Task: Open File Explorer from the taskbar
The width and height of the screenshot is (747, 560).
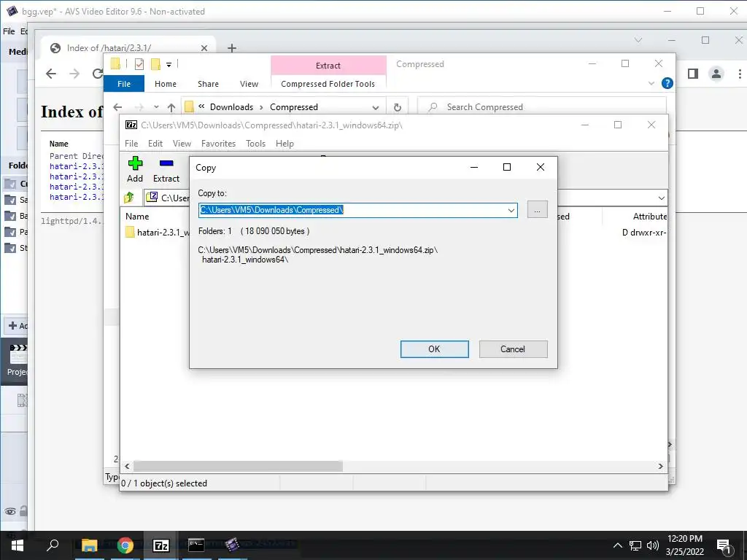Action: click(89, 545)
